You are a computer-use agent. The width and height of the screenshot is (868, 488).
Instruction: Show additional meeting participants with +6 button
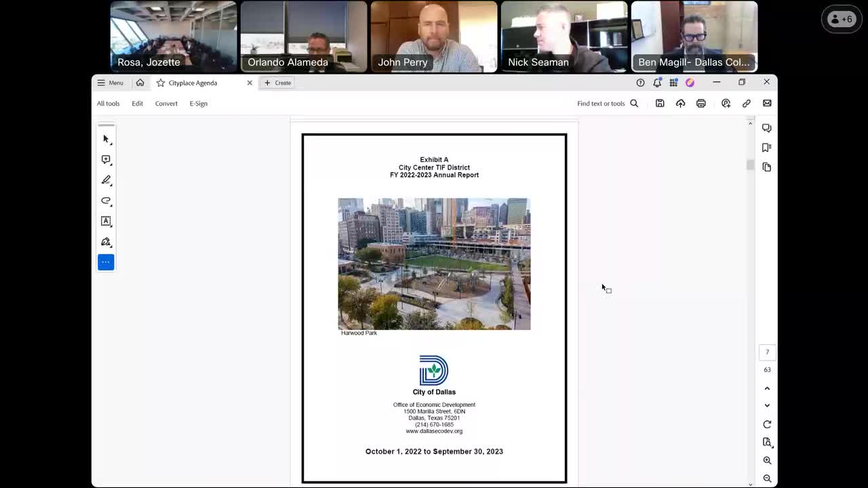coord(842,18)
